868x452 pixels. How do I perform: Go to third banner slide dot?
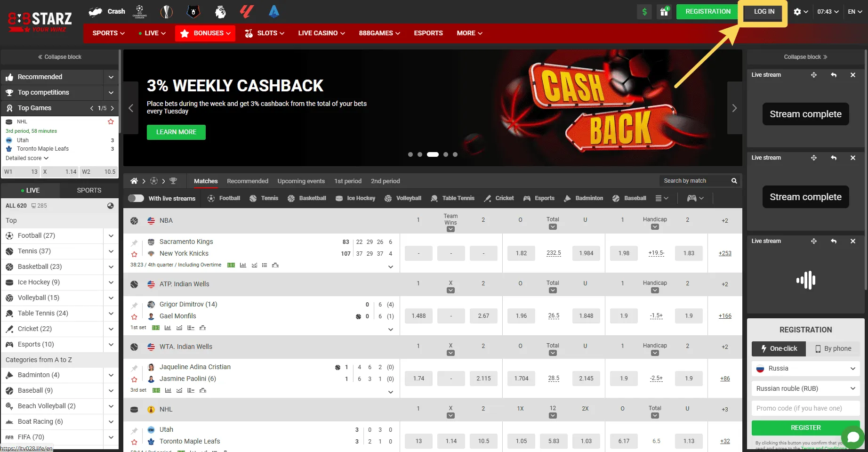tap(433, 154)
